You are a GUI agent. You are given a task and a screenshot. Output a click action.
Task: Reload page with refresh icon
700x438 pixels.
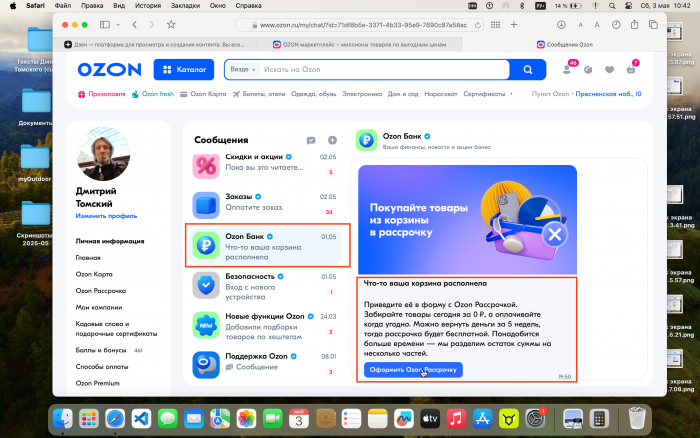click(478, 25)
